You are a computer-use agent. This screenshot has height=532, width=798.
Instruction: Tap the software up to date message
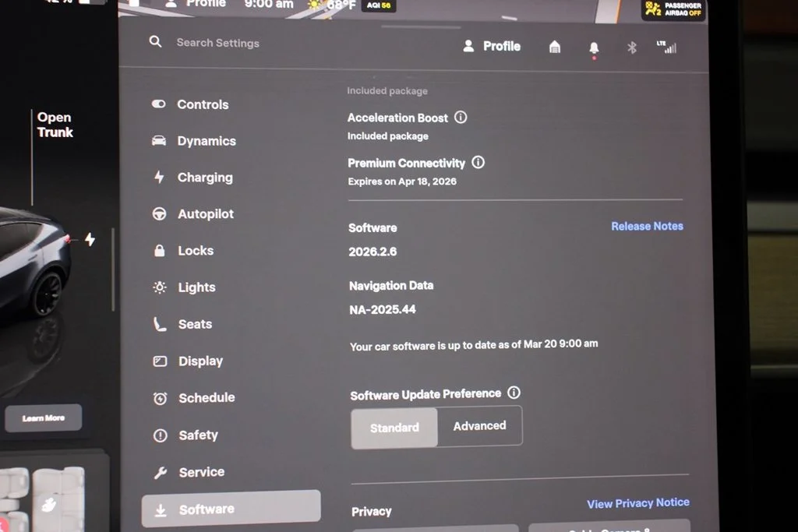[x=474, y=345]
